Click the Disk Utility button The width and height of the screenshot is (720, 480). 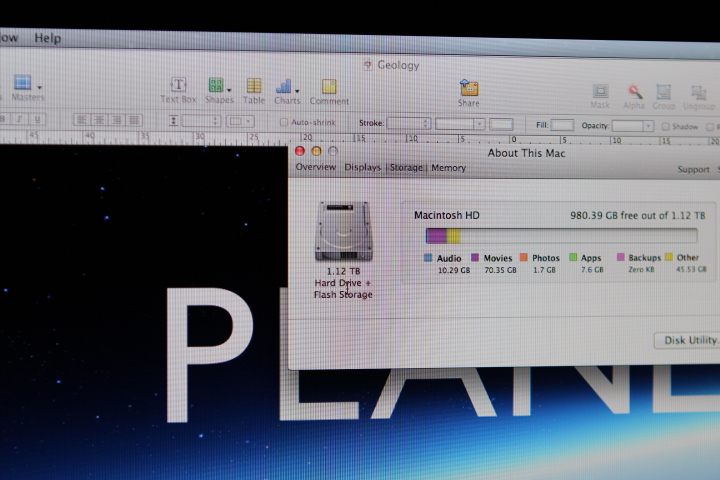[689, 340]
